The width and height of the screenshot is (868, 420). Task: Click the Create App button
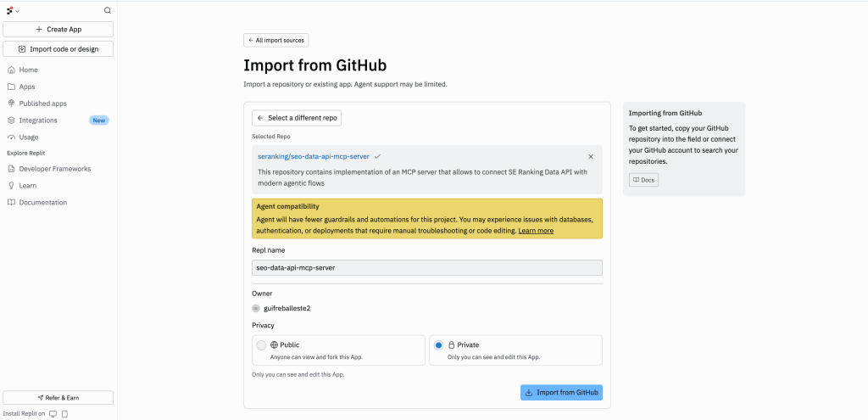point(58,29)
